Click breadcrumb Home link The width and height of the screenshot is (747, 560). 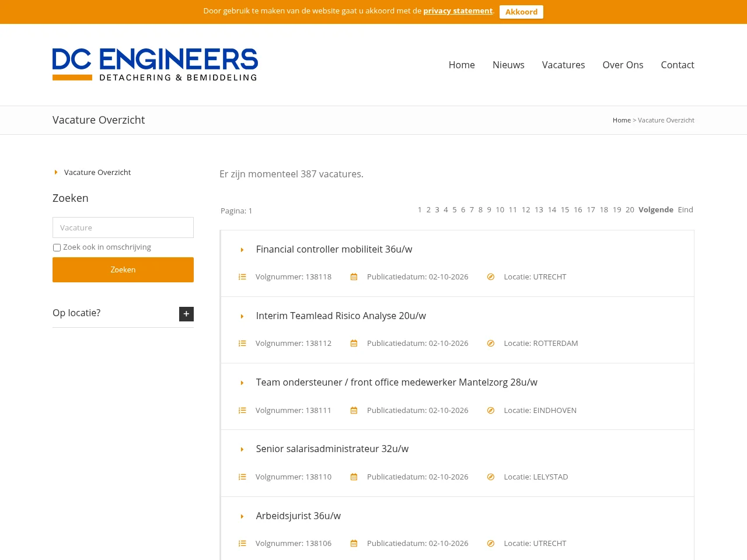tap(622, 120)
